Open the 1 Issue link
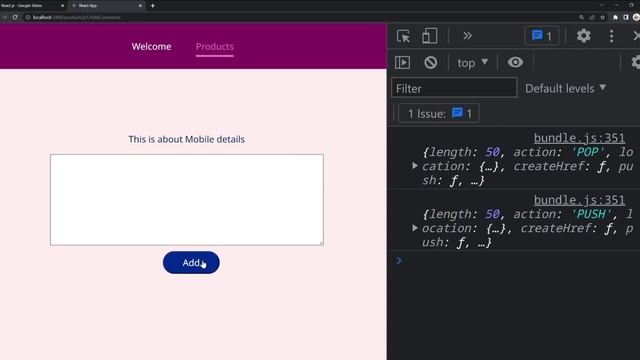This screenshot has height=360, width=640. pos(439,113)
